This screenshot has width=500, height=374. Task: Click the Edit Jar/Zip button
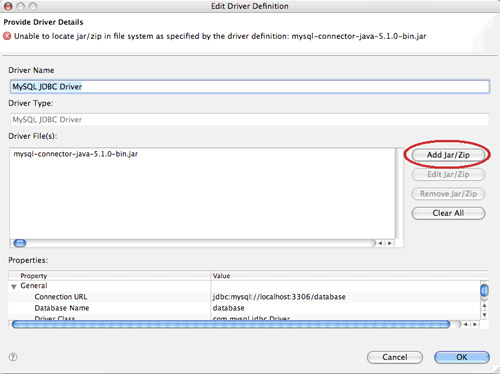coord(448,174)
